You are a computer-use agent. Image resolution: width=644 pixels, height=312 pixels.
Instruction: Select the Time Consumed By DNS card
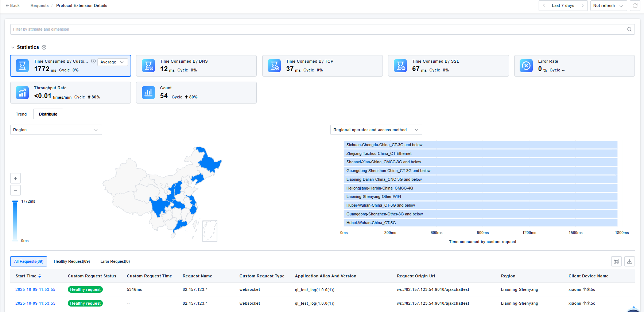pyautogui.click(x=196, y=66)
